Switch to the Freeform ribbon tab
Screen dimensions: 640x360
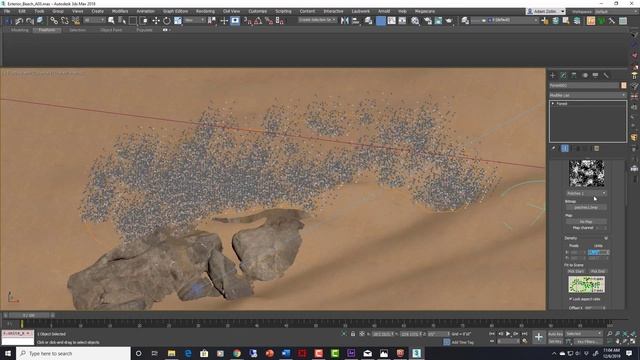(x=47, y=30)
